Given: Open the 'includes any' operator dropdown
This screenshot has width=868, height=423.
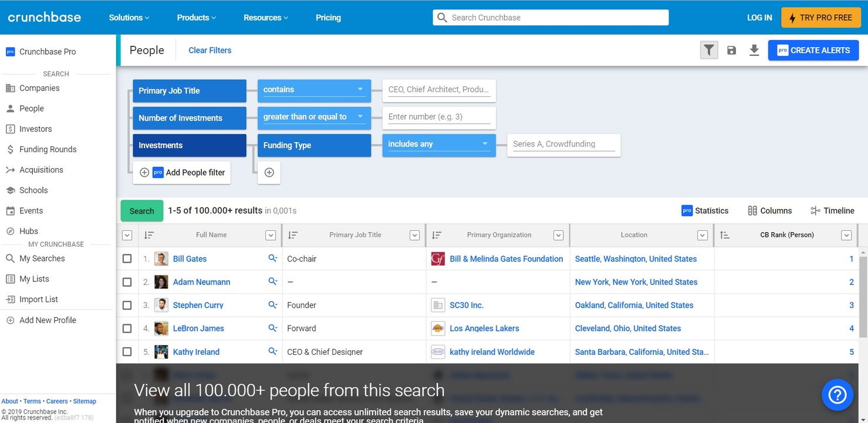Looking at the screenshot, I should pyautogui.click(x=439, y=145).
